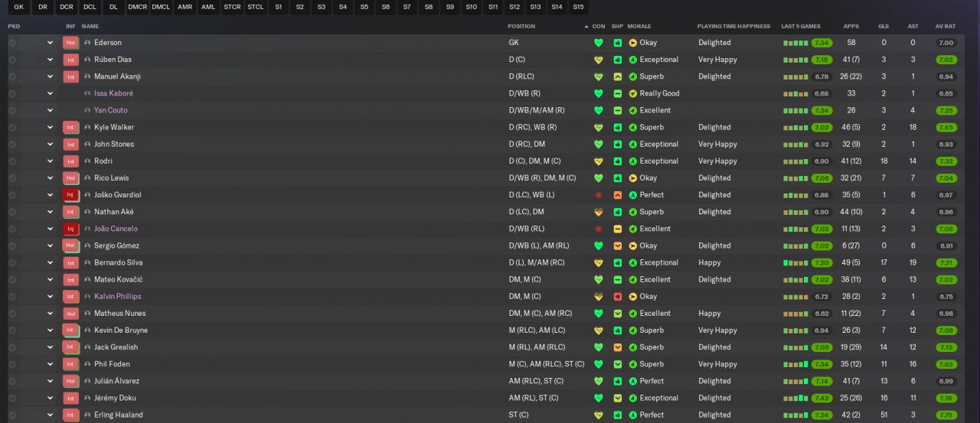Toggle the picked checkmark for Ederson
The width and height of the screenshot is (980, 423).
(x=12, y=43)
